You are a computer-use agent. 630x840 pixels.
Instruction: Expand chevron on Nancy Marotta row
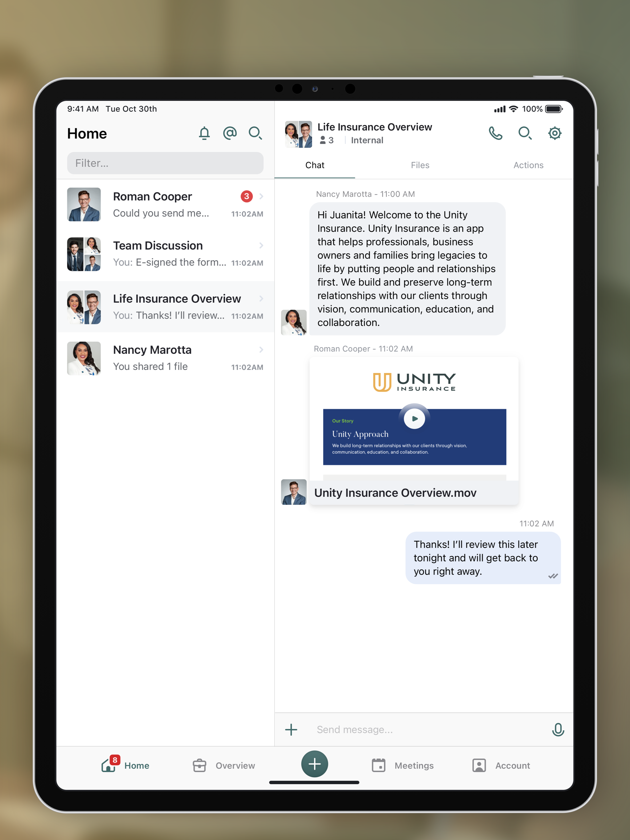(261, 349)
